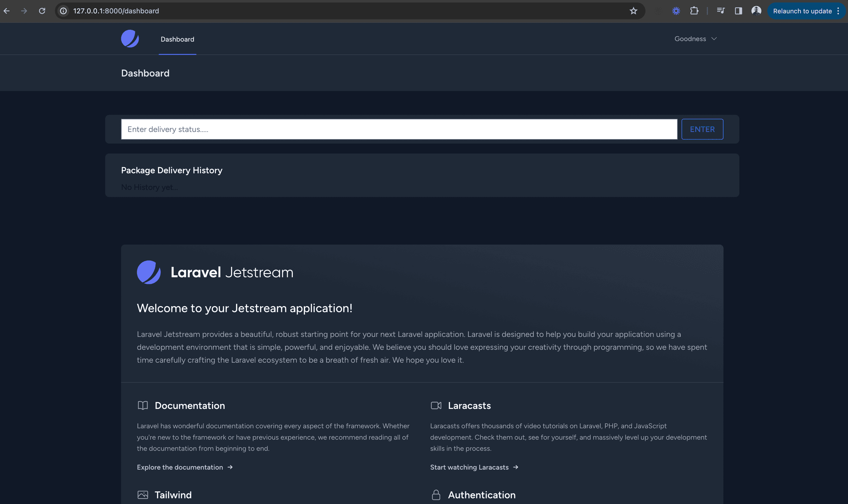Bookmark this page with the star icon
The height and width of the screenshot is (504, 848).
click(x=633, y=11)
